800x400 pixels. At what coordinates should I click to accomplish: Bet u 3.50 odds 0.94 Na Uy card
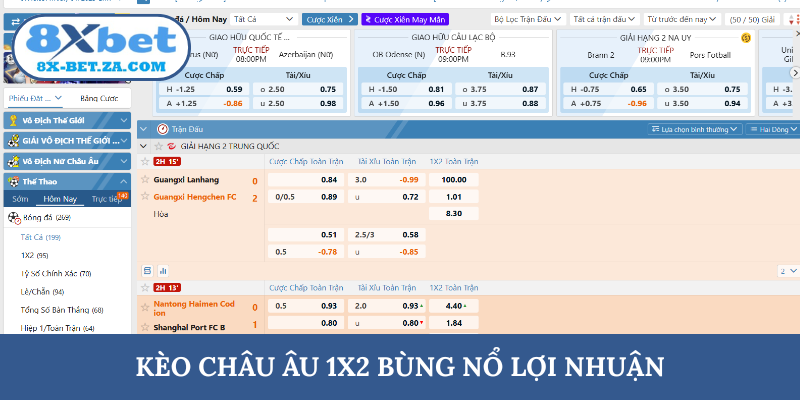(702, 103)
